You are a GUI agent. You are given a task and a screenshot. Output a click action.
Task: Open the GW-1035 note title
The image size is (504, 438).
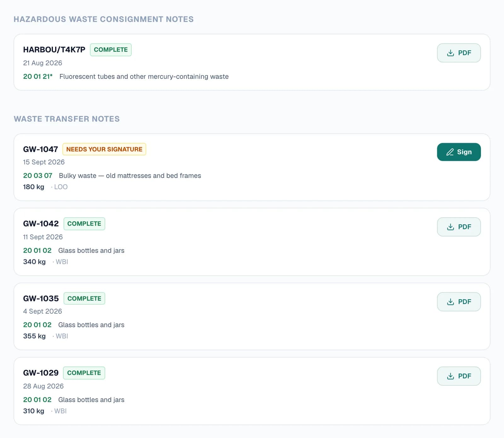coord(41,298)
